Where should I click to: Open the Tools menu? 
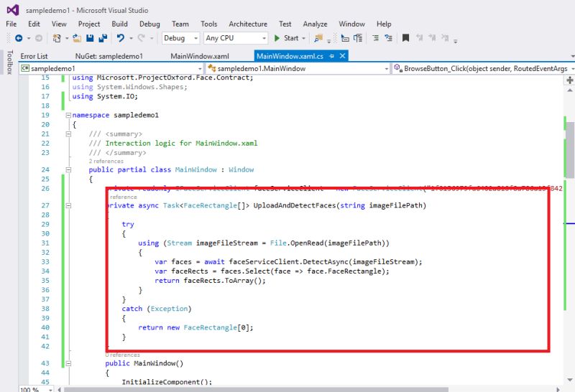[209, 24]
